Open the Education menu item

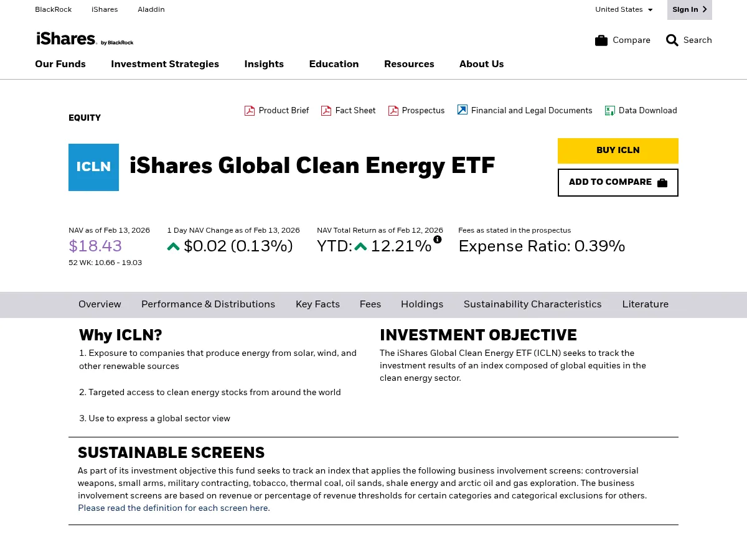coord(334,64)
